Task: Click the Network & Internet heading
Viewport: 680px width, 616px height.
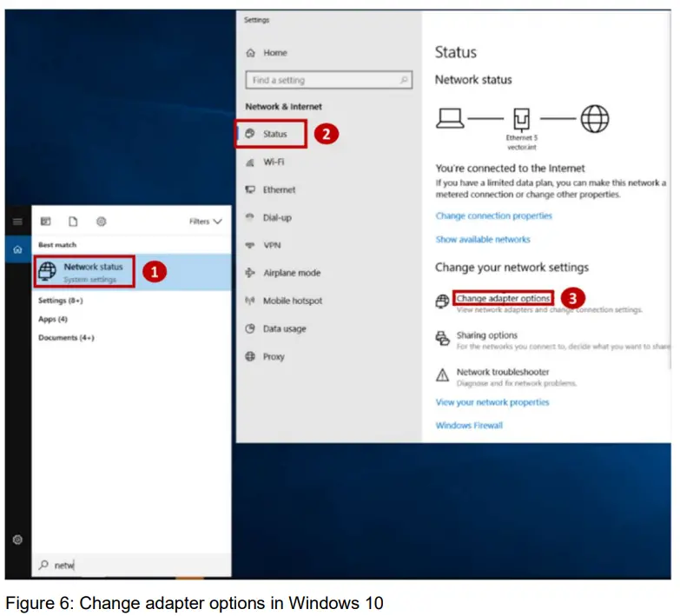Action: (284, 106)
